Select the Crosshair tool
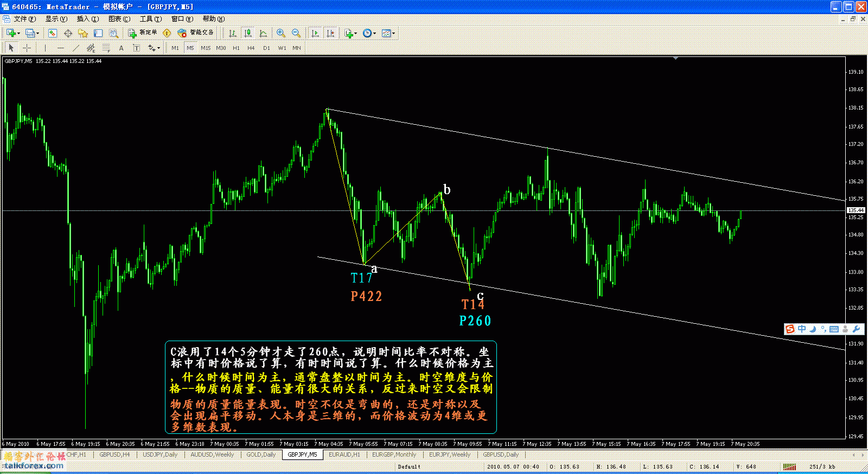This screenshot has width=868, height=474. pos(27,48)
